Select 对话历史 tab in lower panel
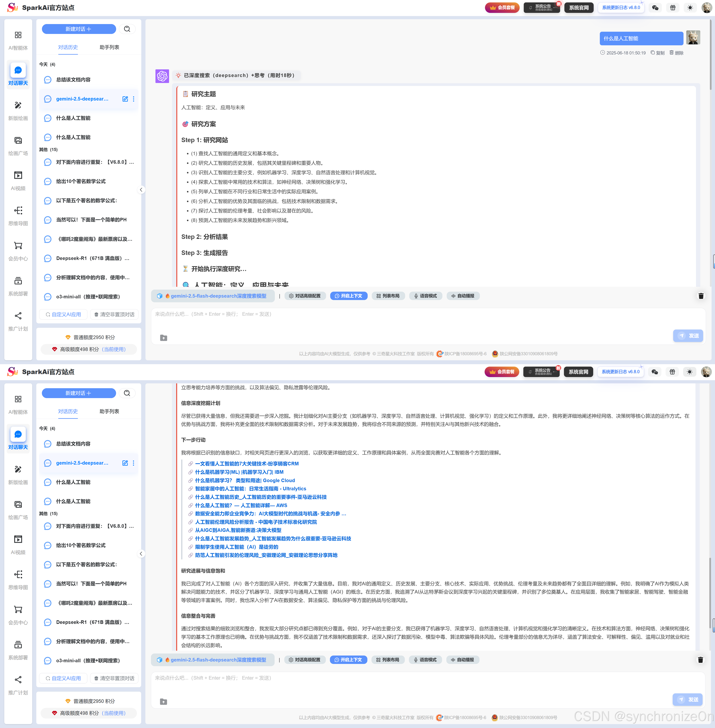This screenshot has width=715, height=728. tap(68, 411)
